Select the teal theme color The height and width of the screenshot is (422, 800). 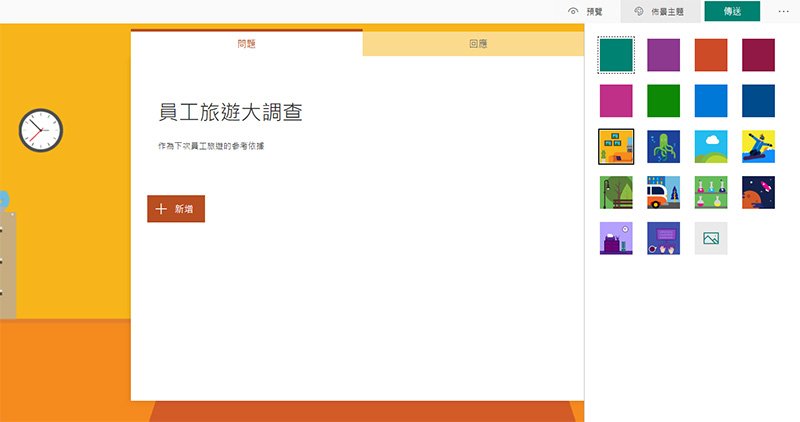616,55
